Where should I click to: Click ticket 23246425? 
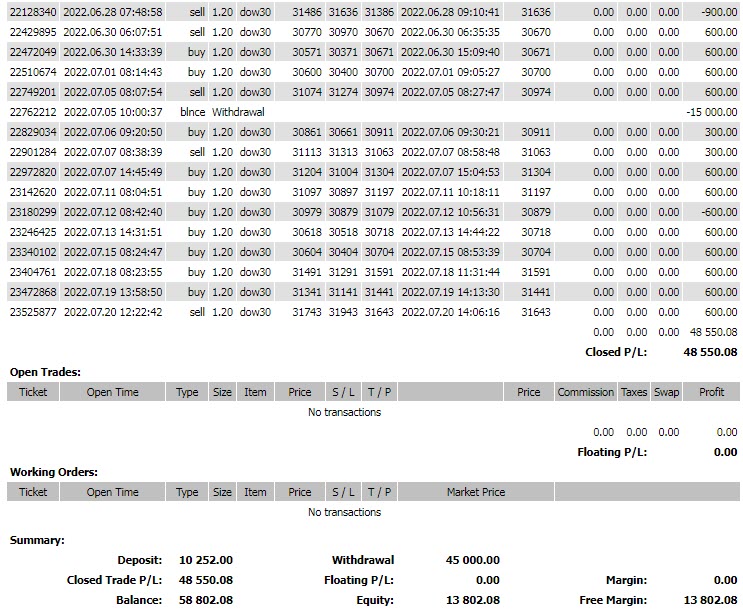coord(33,232)
